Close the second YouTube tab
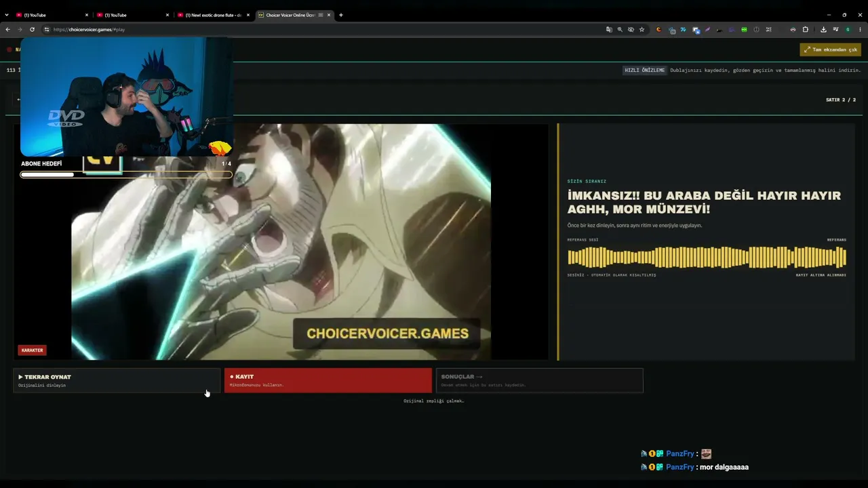The image size is (868, 488). tap(167, 15)
